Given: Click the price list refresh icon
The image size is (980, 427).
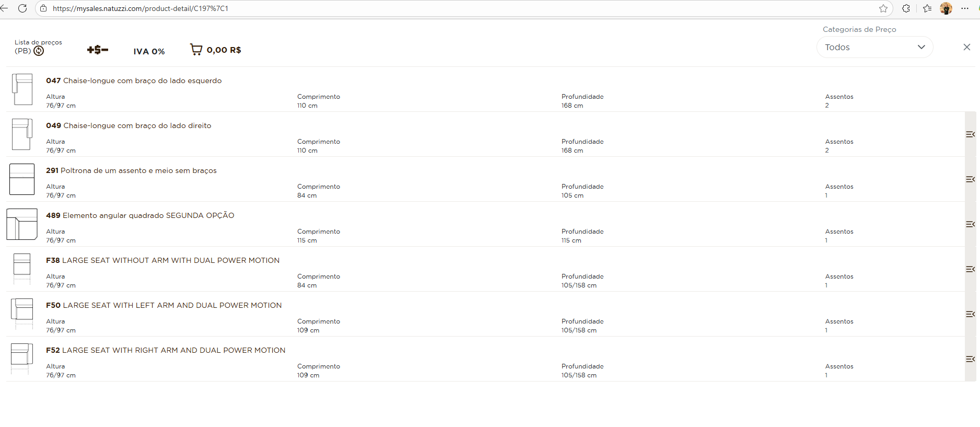Looking at the screenshot, I should [39, 51].
